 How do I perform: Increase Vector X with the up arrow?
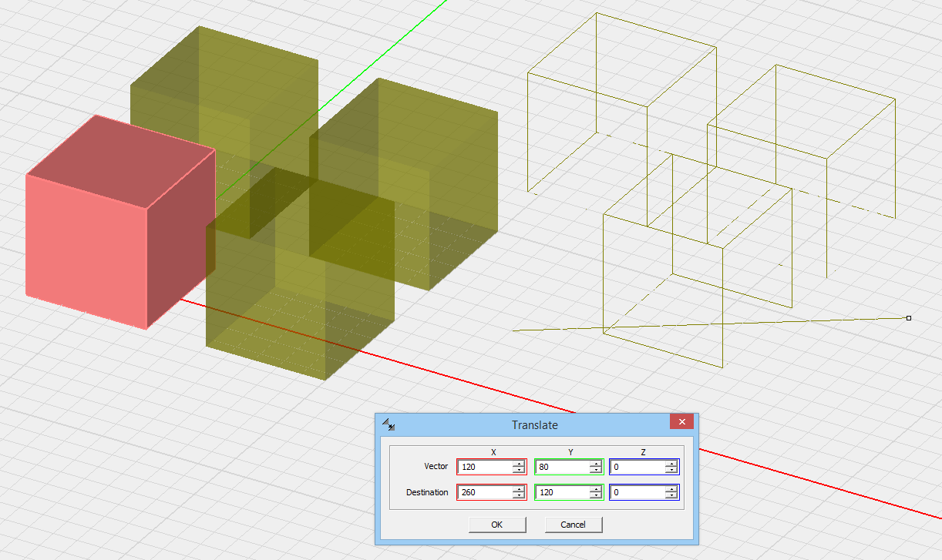pos(519,464)
